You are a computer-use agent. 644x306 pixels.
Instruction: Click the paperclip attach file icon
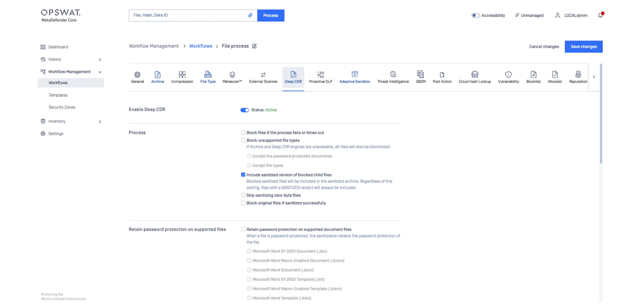[x=250, y=16]
